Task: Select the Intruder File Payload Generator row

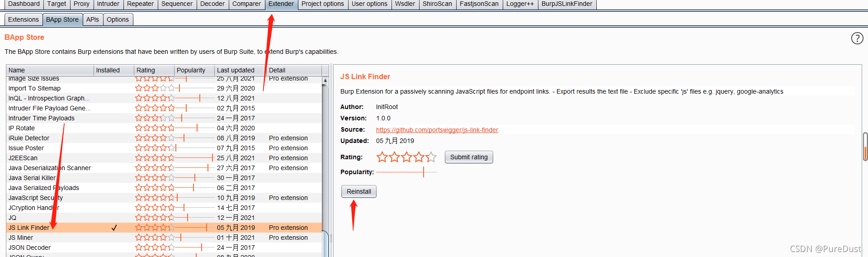Action: click(x=164, y=108)
